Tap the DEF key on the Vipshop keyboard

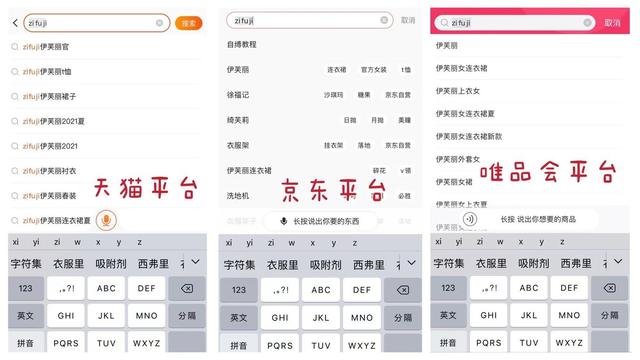point(569,288)
